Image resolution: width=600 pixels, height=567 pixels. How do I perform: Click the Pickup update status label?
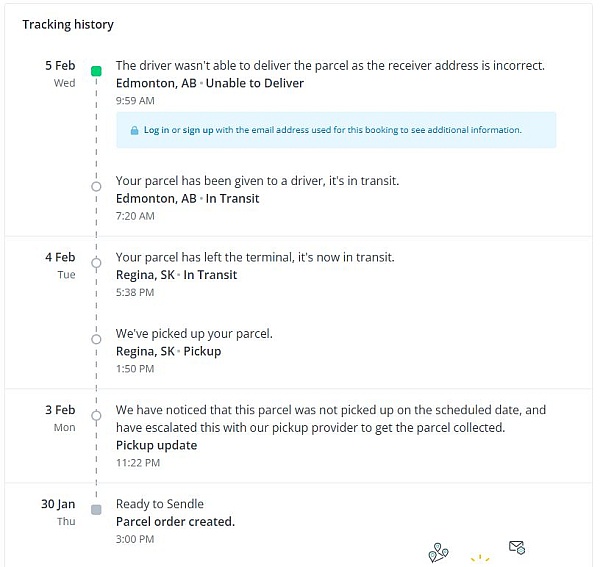pos(157,445)
